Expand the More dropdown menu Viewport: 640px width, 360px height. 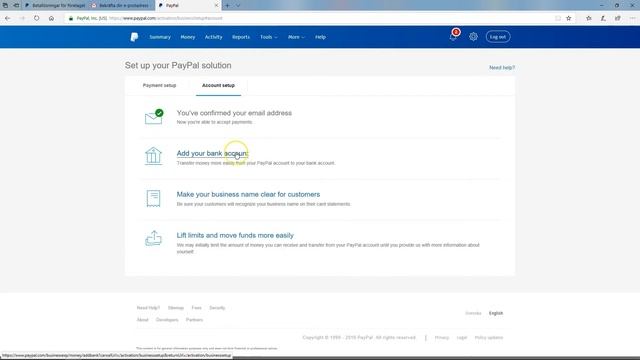(296, 37)
